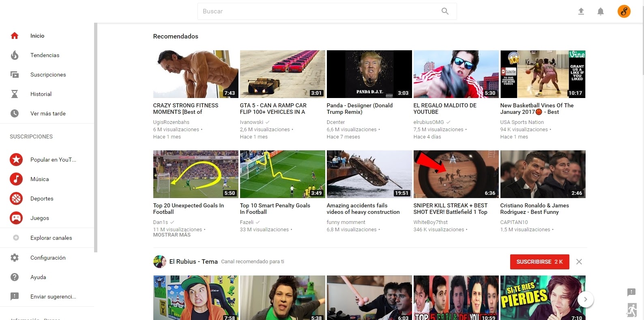This screenshot has height=320, width=644.
Task: Select Historial in the sidebar
Action: tap(41, 94)
